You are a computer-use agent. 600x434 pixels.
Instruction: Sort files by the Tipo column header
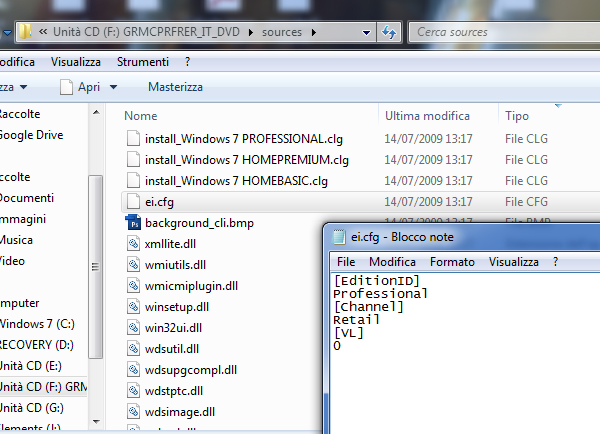517,116
